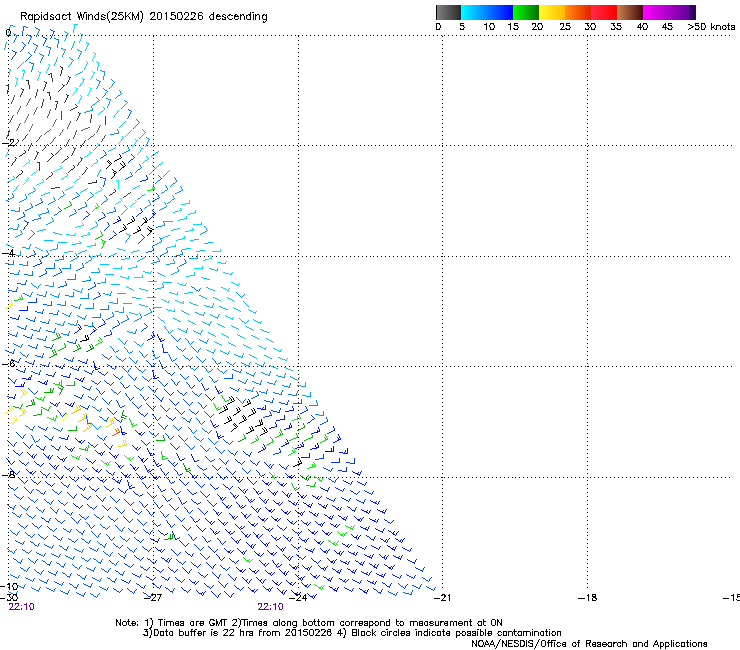The height and width of the screenshot is (650, 740).
Task: Select the gray 0-5 knots color band
Action: [x=448, y=12]
